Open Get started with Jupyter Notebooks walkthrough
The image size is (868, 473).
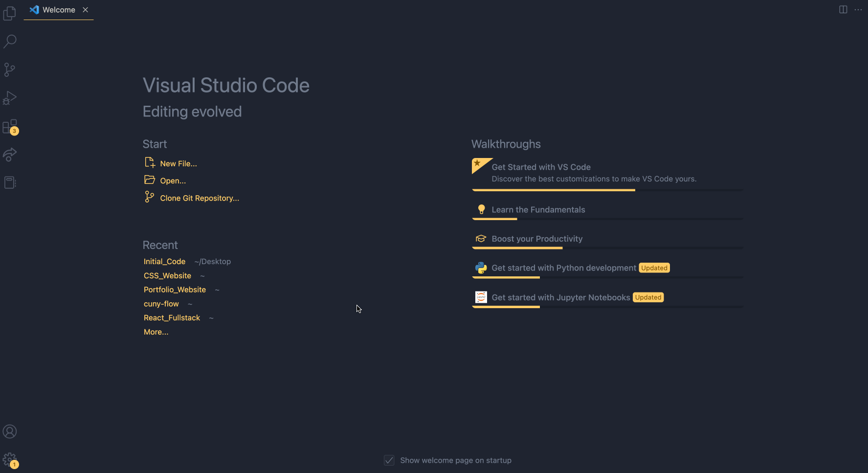coord(607,298)
